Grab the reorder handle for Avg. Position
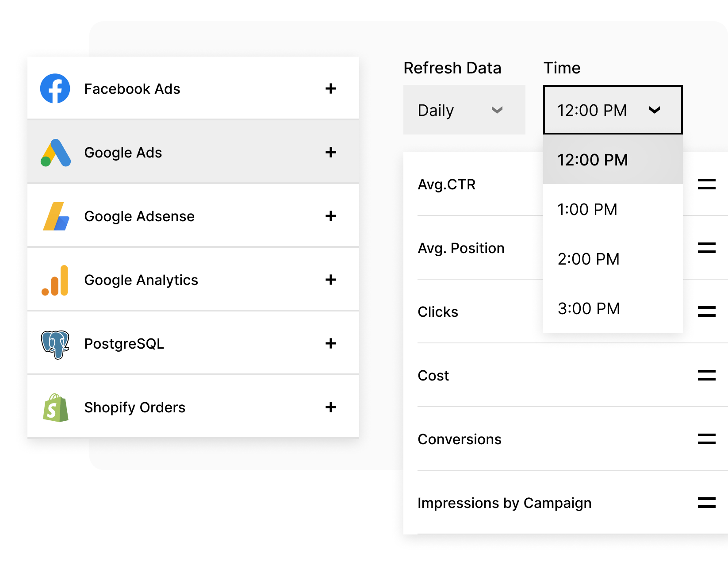 [707, 248]
